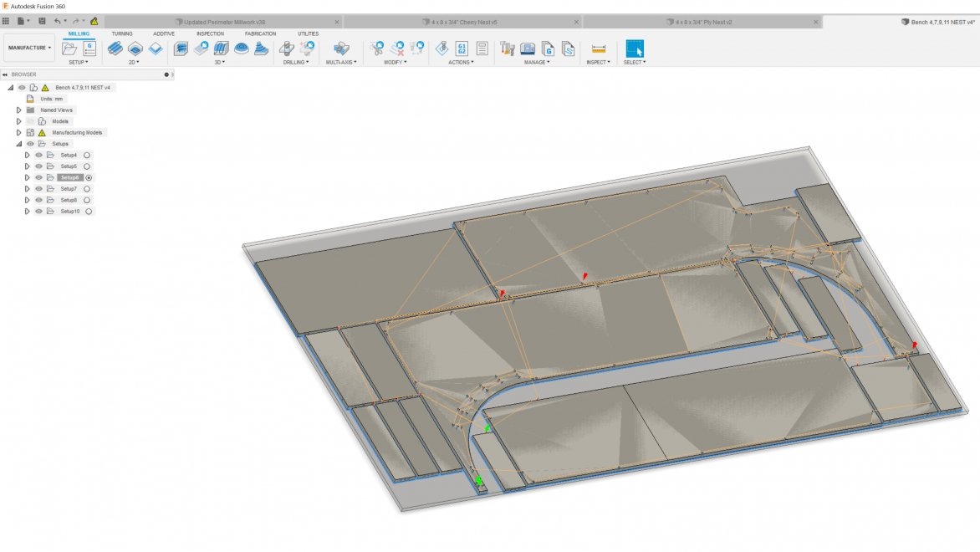Viewport: 980px width, 552px height.
Task: Collapse the Setups tree node
Action: (x=18, y=144)
